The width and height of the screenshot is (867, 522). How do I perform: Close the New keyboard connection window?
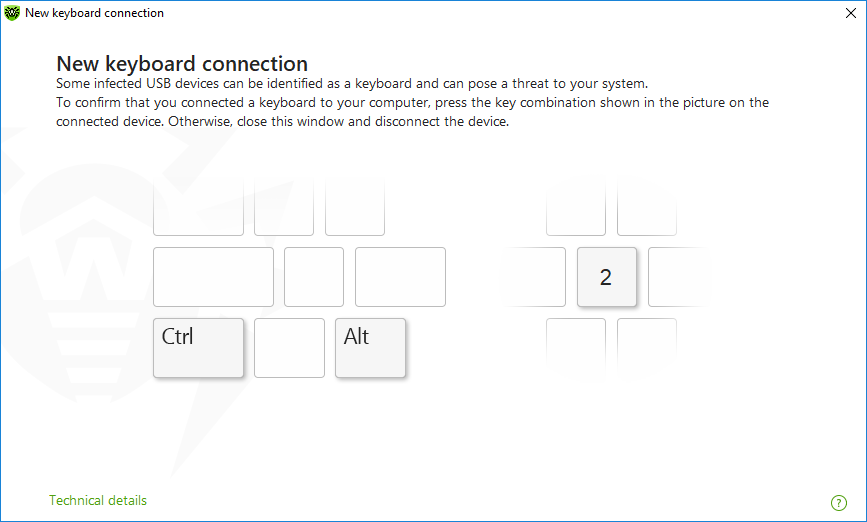850,13
